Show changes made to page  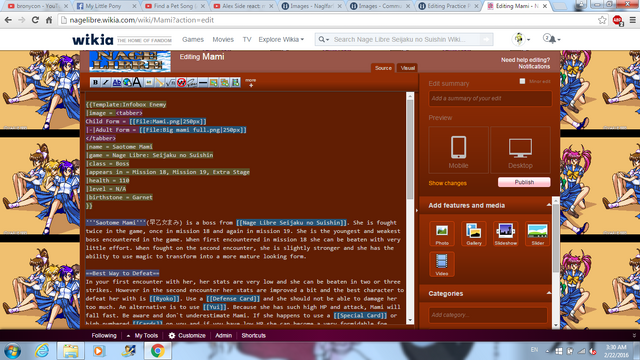tap(447, 183)
